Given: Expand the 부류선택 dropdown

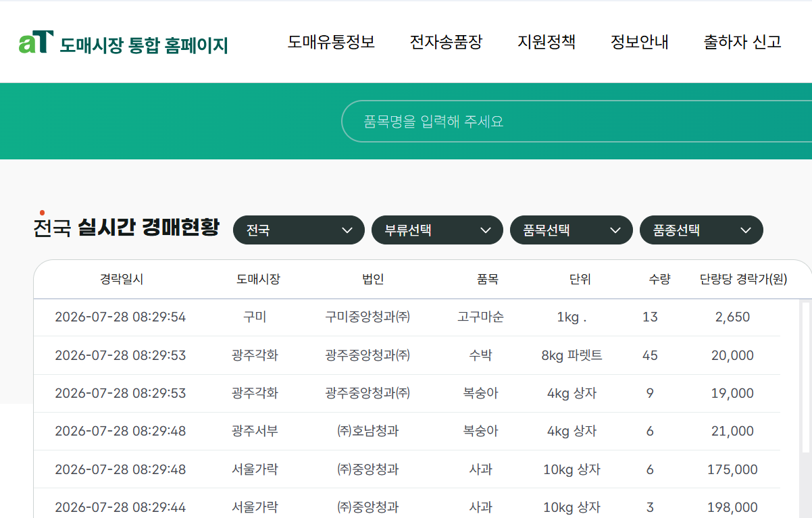Looking at the screenshot, I should coord(437,230).
